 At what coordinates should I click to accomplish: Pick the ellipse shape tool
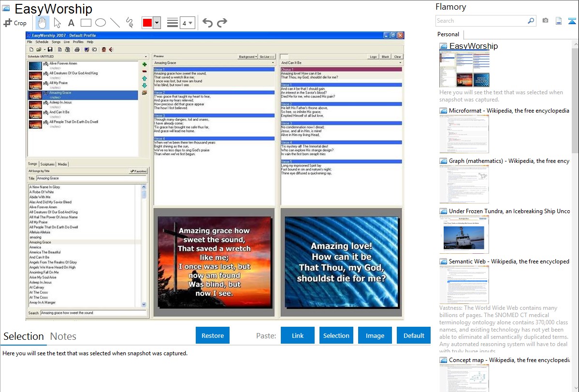pos(100,23)
